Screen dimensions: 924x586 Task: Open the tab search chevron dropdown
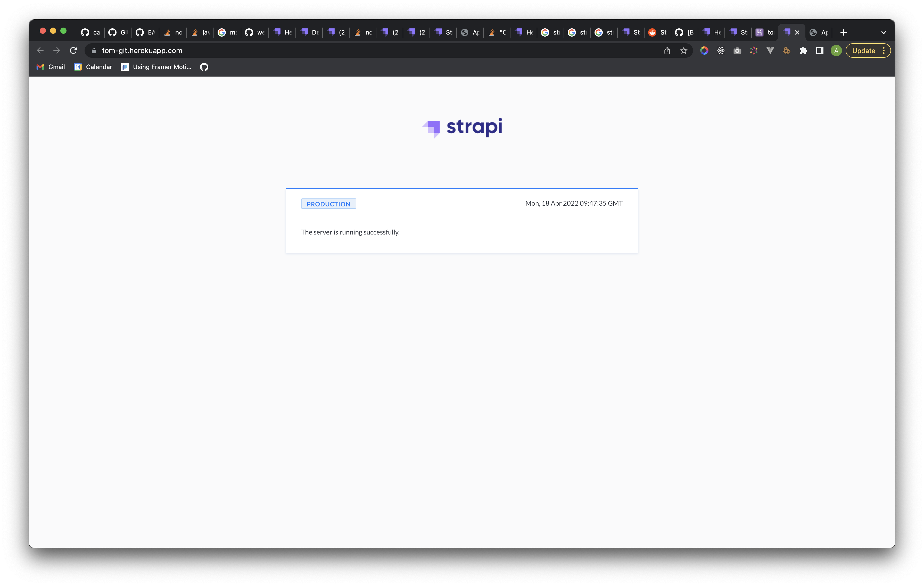coord(883,32)
